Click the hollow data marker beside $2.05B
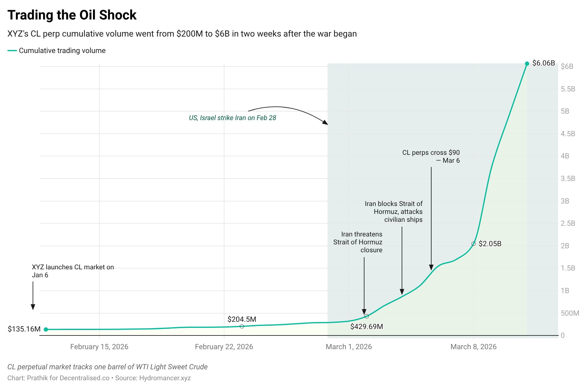 pyautogui.click(x=473, y=244)
